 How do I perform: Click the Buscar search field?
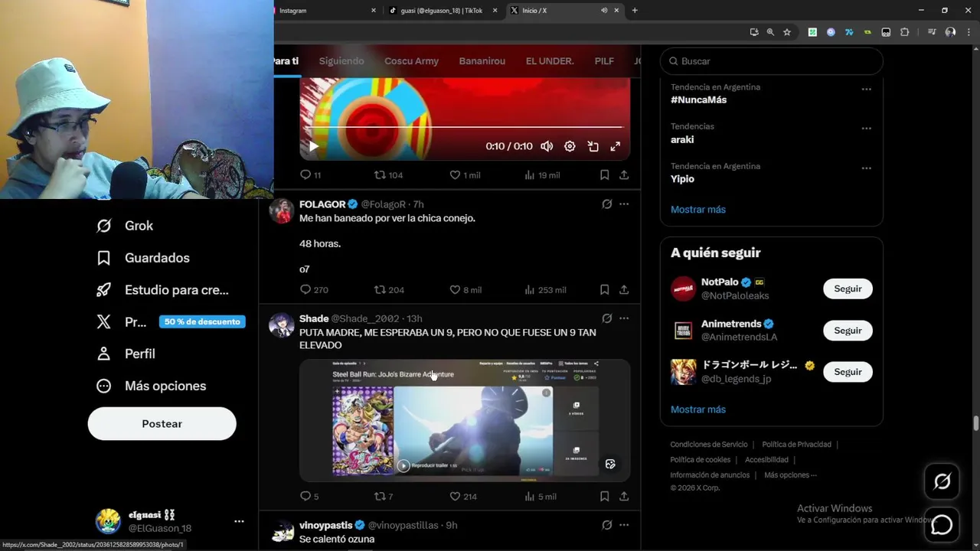tap(772, 61)
